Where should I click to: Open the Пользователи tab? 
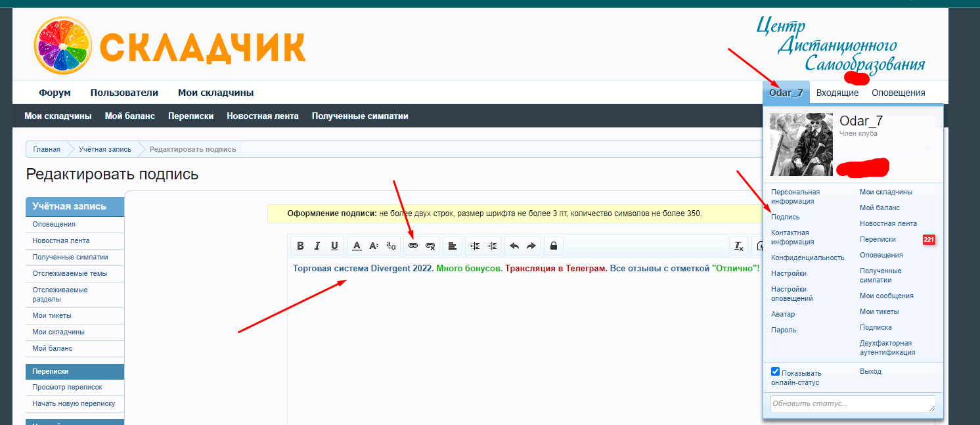[x=125, y=93]
